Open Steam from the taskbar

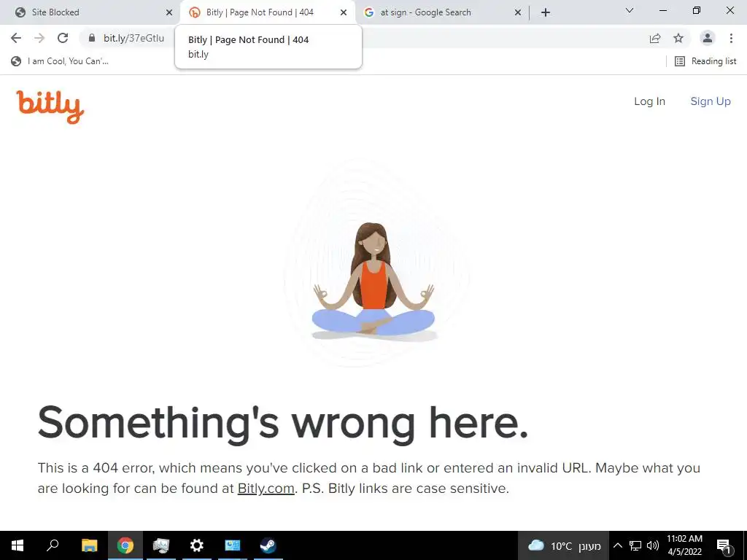click(268, 545)
